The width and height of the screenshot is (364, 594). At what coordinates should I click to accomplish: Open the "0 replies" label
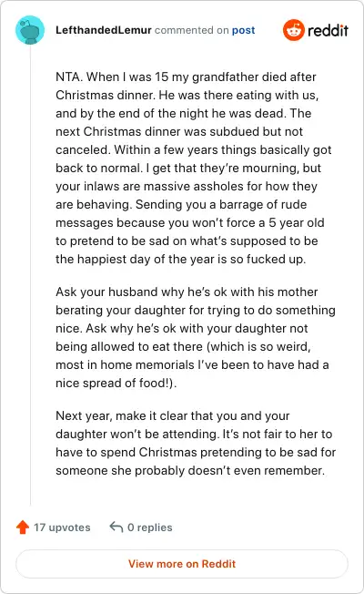click(150, 527)
